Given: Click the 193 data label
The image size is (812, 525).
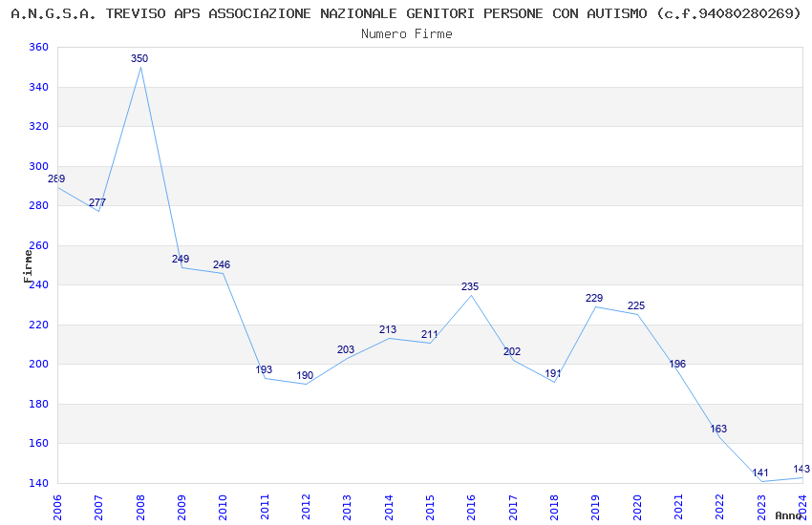Looking at the screenshot, I should coord(264,369).
